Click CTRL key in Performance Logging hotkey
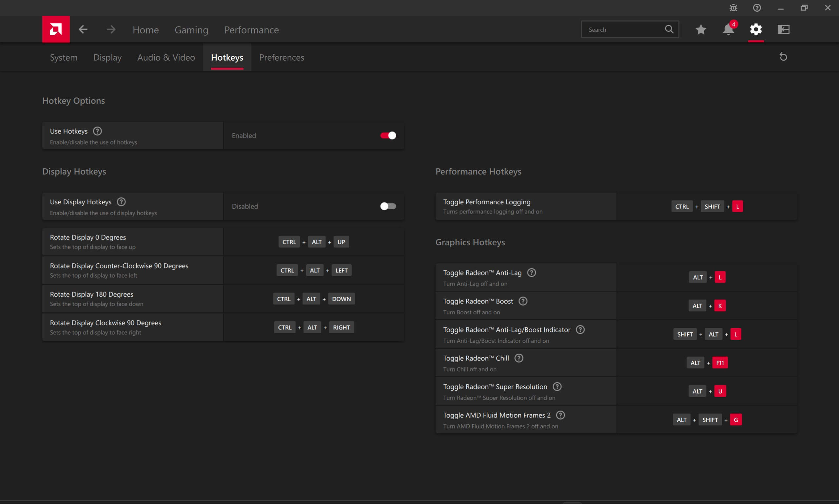Image resolution: width=839 pixels, height=504 pixels. [682, 207]
